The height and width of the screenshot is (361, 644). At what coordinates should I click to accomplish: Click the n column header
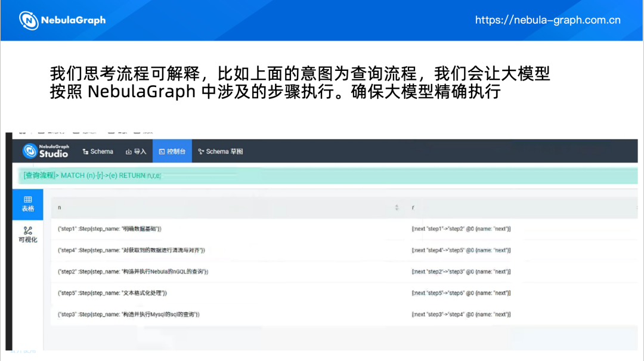click(x=228, y=207)
